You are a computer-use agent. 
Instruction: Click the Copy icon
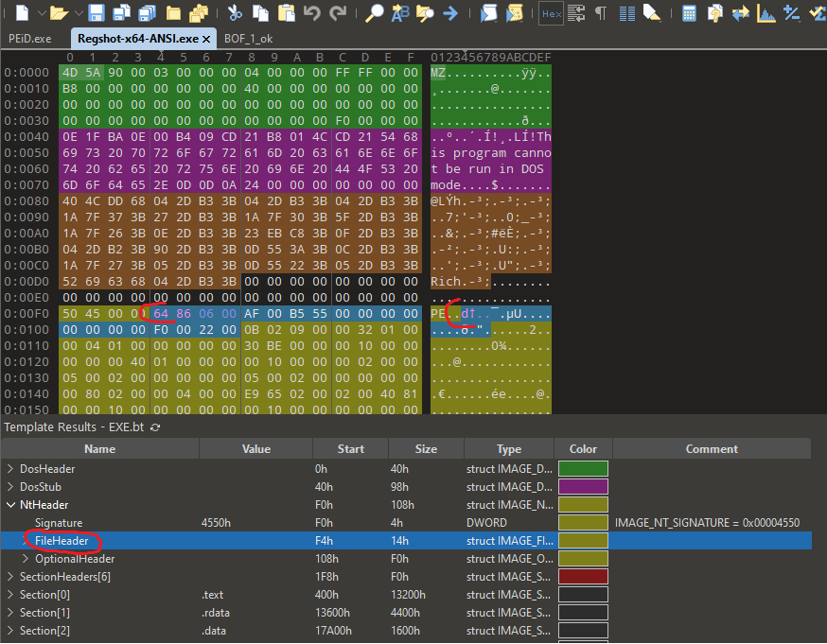pos(260,12)
